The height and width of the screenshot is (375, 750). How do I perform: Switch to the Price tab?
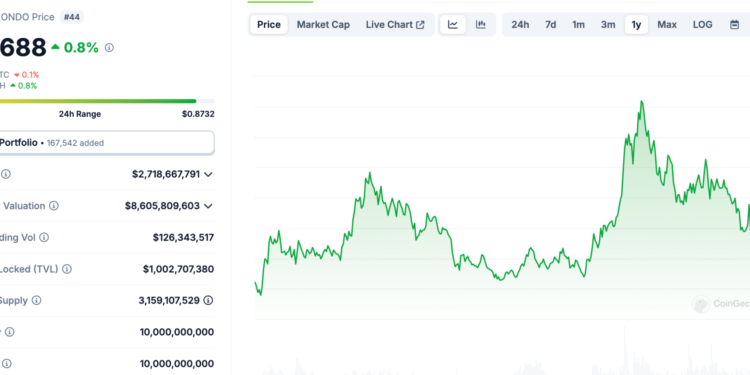tap(269, 24)
